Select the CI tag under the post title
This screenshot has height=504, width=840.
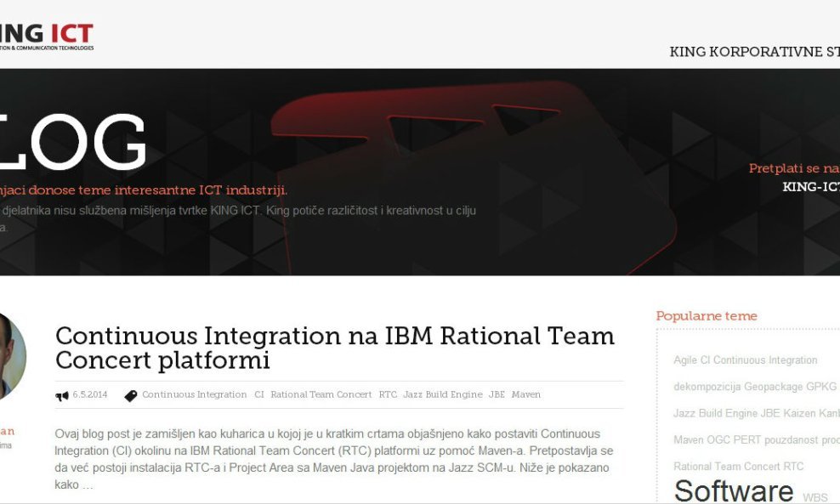pos(259,394)
